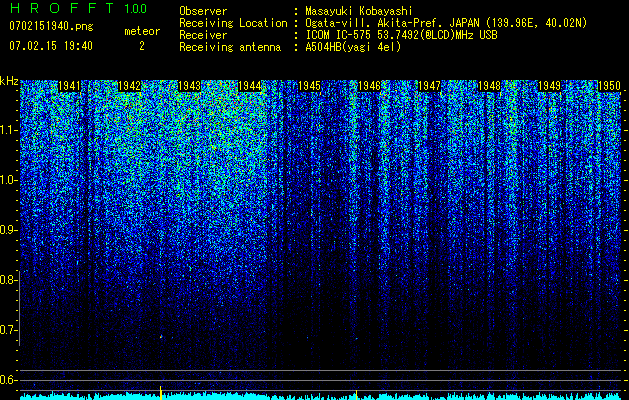Click the A504HB(yagi 4el) antenna text
Viewport: 629px width, 400px height.
353,47
